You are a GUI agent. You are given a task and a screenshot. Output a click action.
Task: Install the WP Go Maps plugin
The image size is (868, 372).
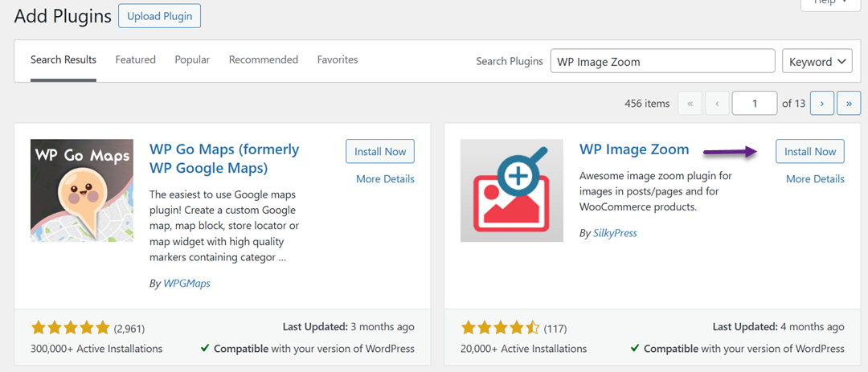pos(380,151)
